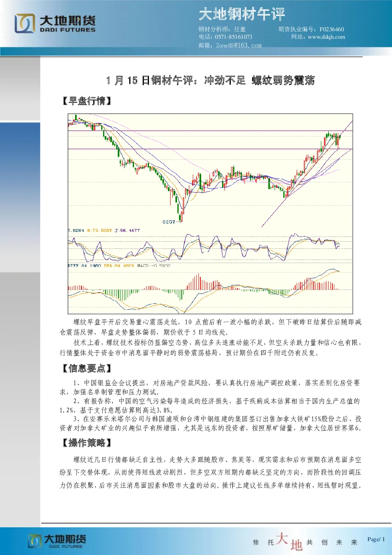Click the upper purple horizontal resistance line
Viewport: 392px width, 555px height.
coord(210,131)
